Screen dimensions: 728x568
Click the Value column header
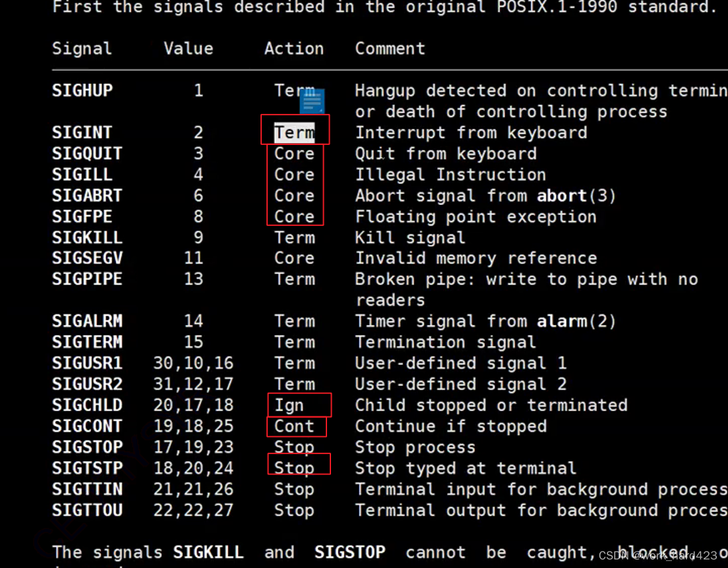click(189, 49)
